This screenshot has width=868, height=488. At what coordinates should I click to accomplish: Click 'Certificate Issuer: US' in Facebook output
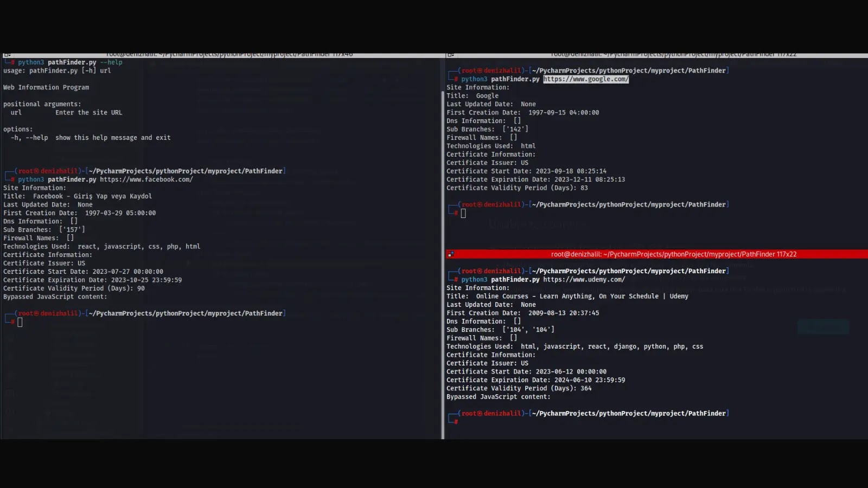(44, 263)
